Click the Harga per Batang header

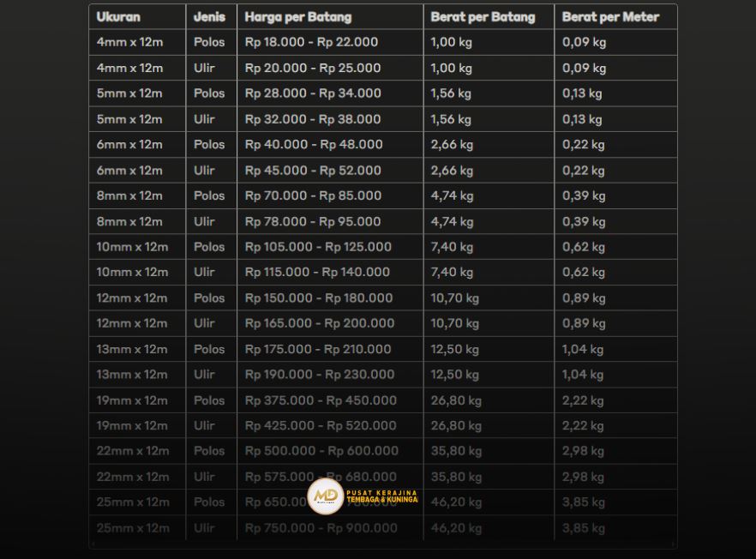click(297, 17)
